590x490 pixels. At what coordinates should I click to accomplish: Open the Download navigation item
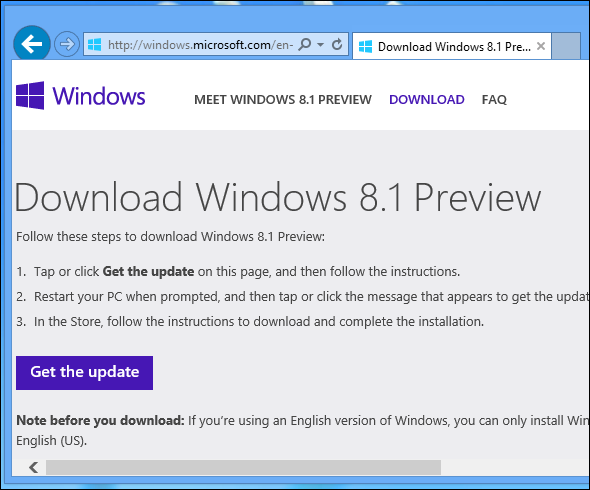(427, 99)
